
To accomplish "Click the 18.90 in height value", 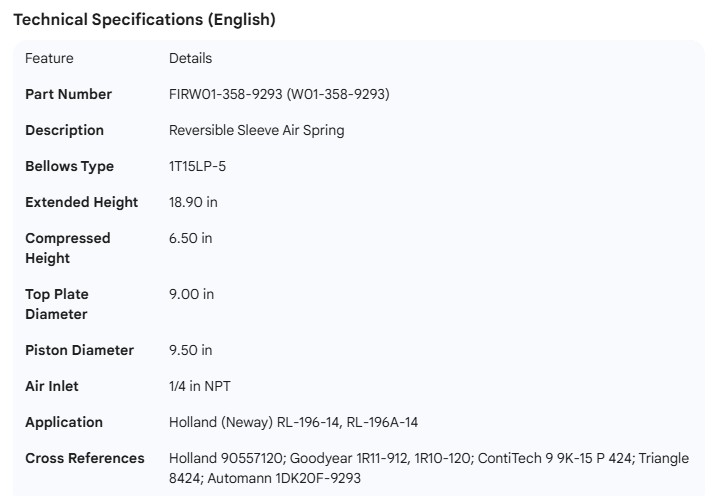I will tap(193, 202).
